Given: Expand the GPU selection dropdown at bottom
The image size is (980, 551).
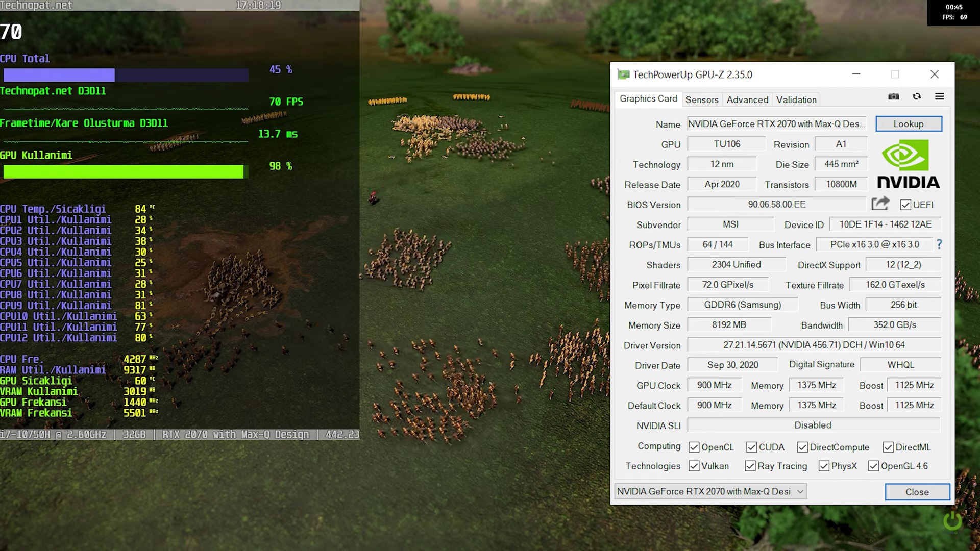Looking at the screenshot, I should 800,491.
